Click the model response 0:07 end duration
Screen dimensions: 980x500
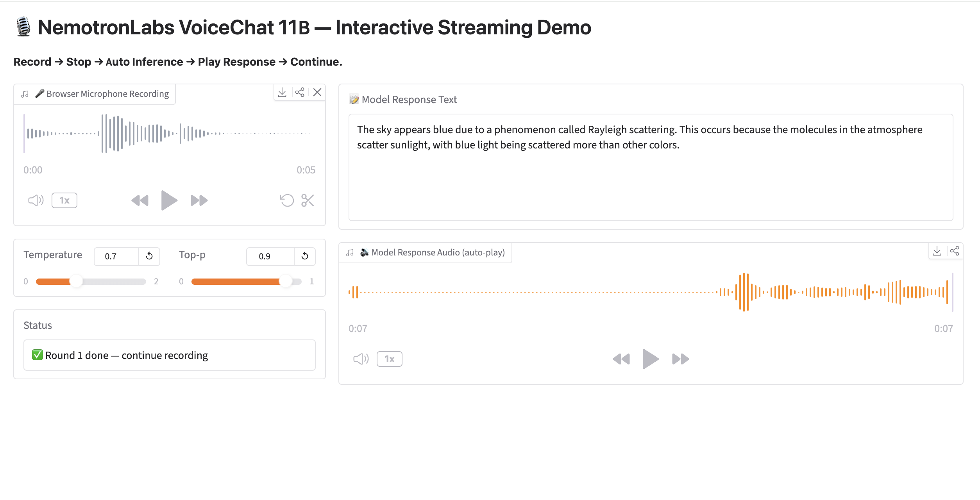point(944,329)
